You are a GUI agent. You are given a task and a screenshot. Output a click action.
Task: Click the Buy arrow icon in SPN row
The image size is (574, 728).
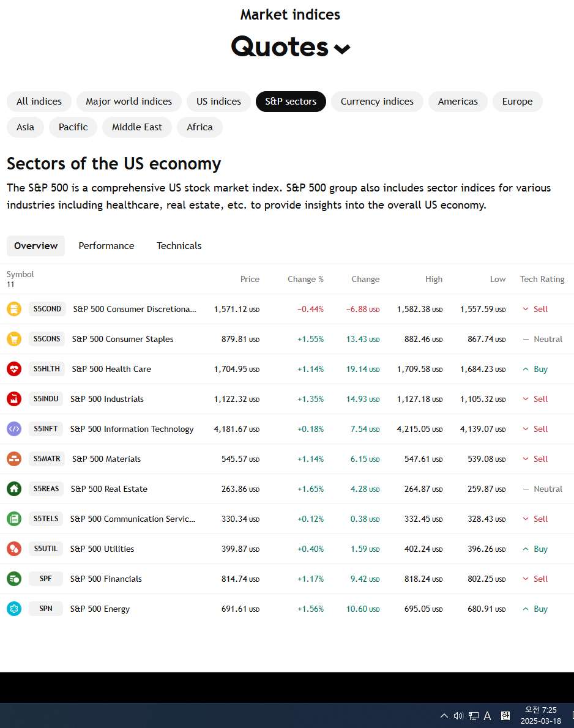(x=525, y=609)
